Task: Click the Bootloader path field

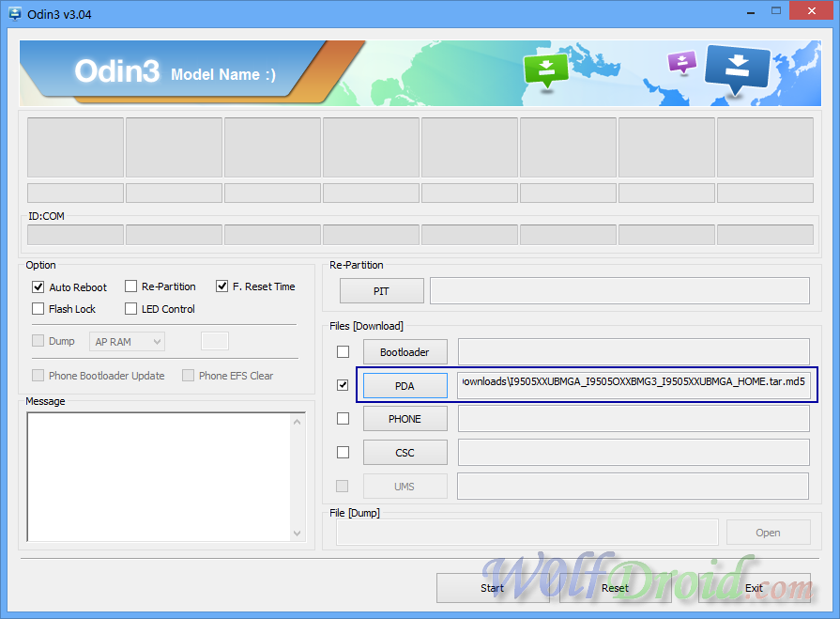Action: (x=634, y=351)
